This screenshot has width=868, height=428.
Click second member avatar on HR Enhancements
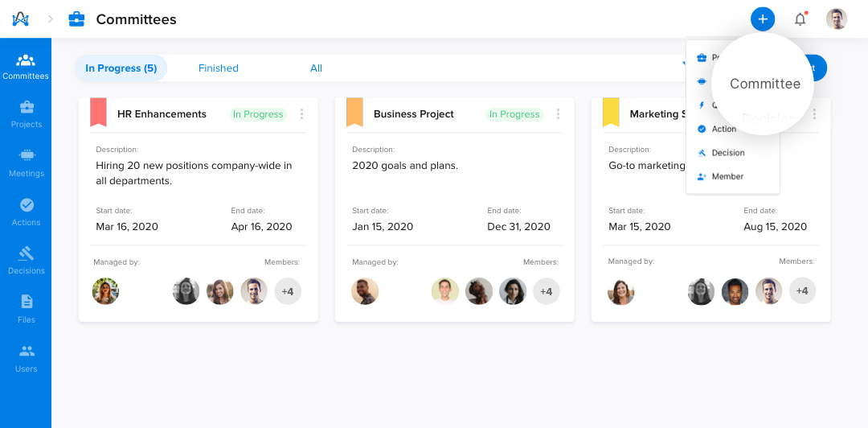click(x=219, y=291)
